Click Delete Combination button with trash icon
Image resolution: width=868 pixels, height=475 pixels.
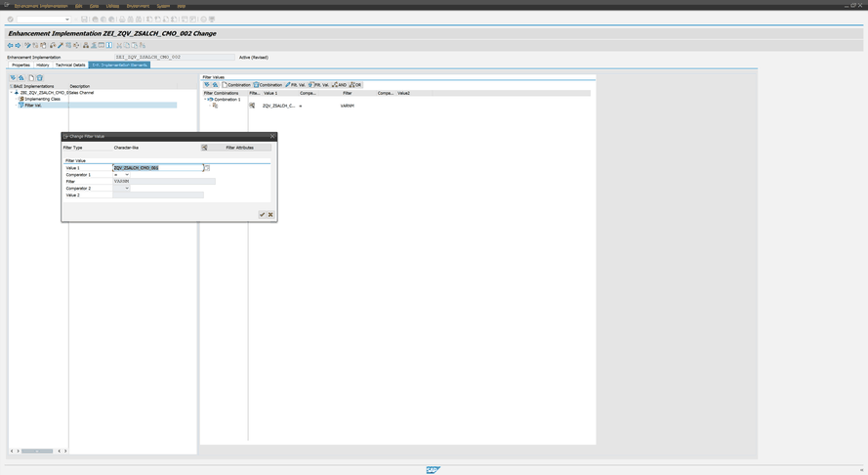[268, 85]
